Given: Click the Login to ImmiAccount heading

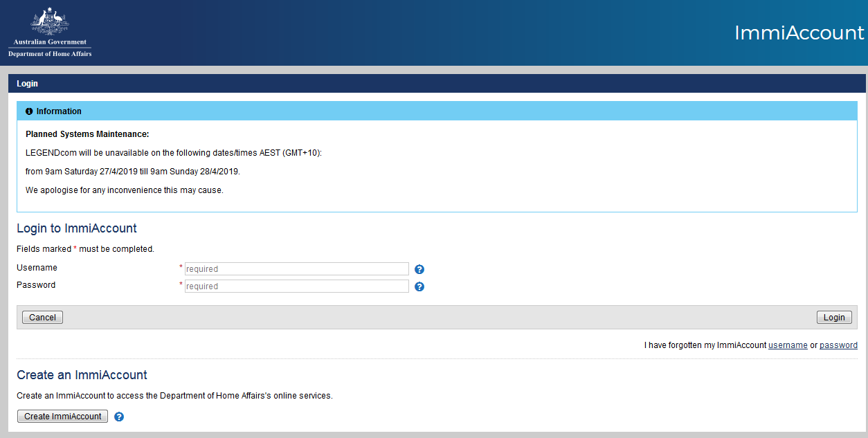Looking at the screenshot, I should 77,228.
